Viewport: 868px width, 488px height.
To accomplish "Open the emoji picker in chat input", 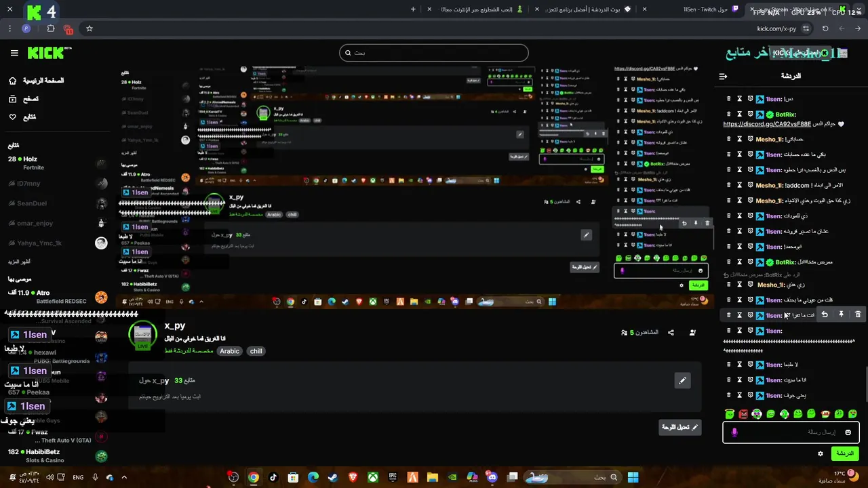I will click(848, 432).
